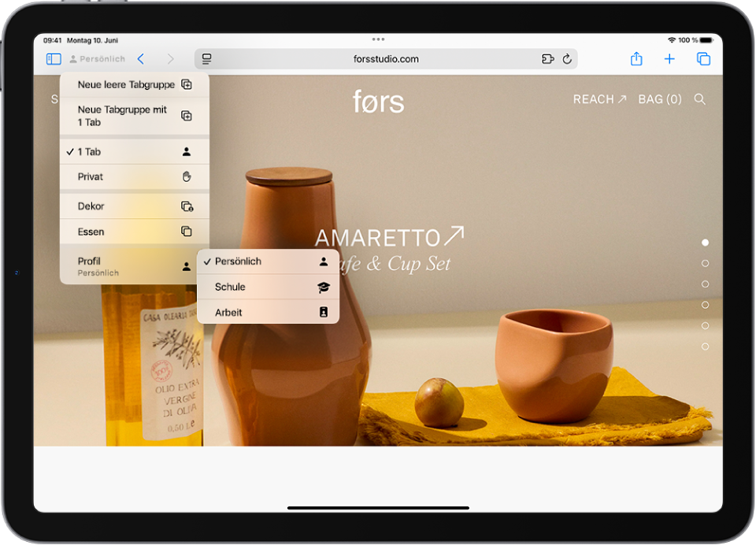Tap the back navigation arrow
Screen dimensions: 756x545
point(141,58)
